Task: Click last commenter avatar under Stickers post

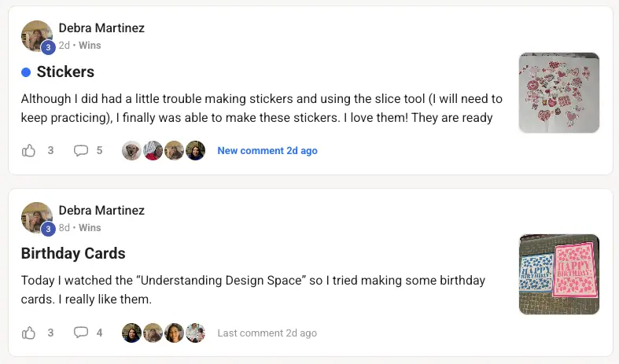Action: (x=196, y=150)
